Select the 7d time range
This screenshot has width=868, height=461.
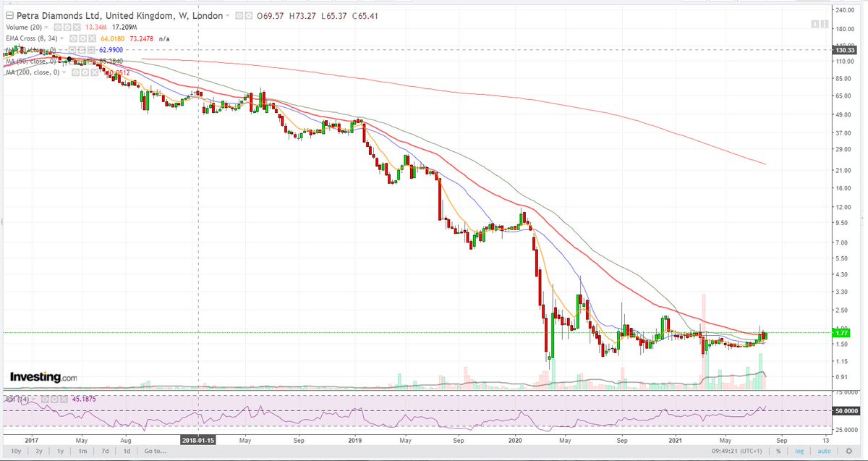[105, 451]
